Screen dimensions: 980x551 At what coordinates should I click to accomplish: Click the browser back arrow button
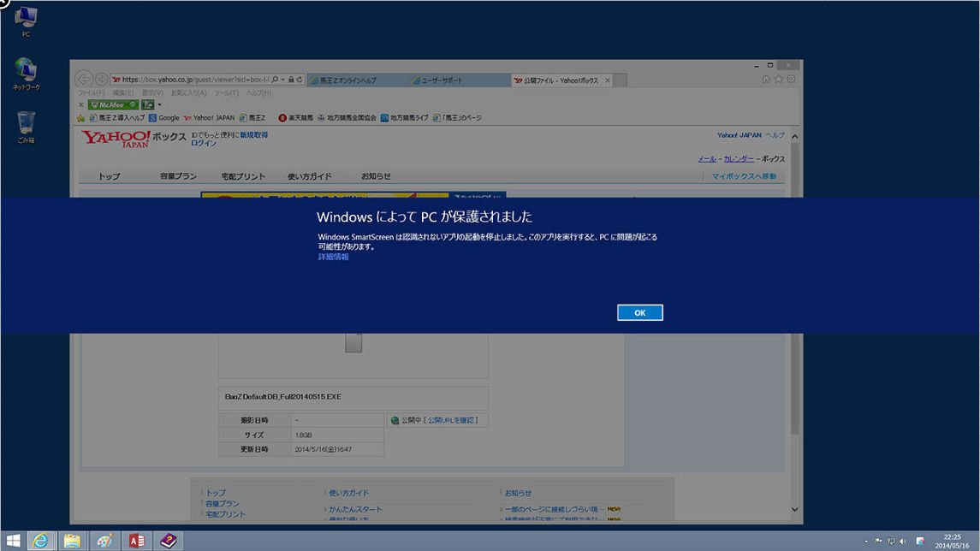[84, 80]
